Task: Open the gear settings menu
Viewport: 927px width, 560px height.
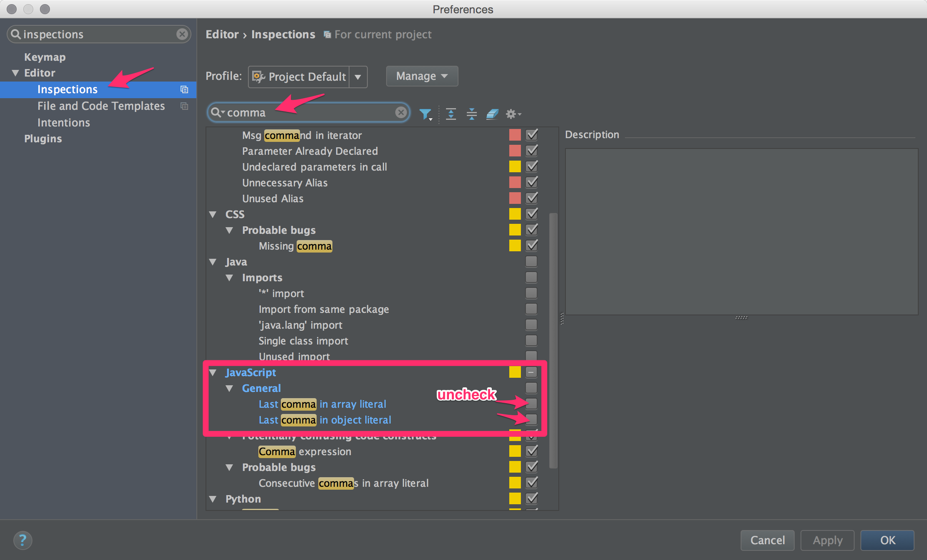Action: coord(513,114)
